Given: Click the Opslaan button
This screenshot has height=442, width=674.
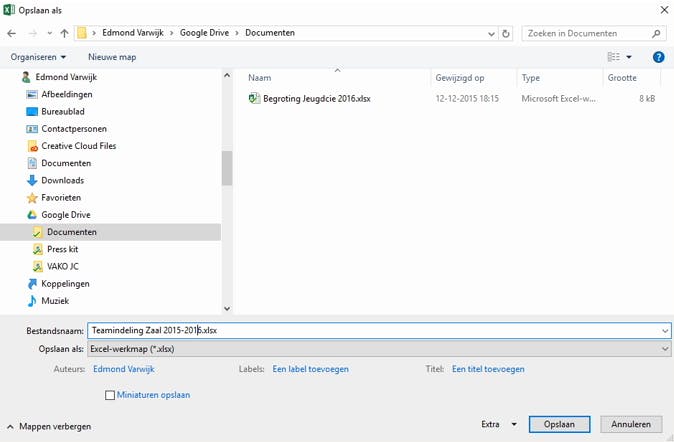Looking at the screenshot, I should click(x=559, y=424).
